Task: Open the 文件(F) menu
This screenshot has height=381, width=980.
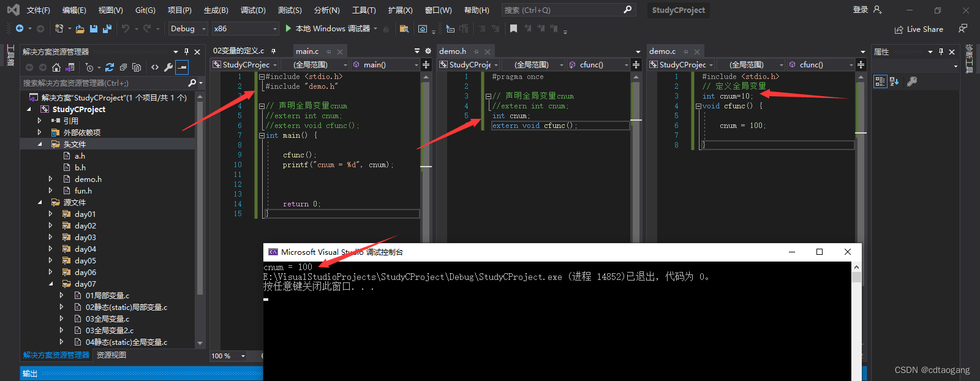Action: click(39, 10)
